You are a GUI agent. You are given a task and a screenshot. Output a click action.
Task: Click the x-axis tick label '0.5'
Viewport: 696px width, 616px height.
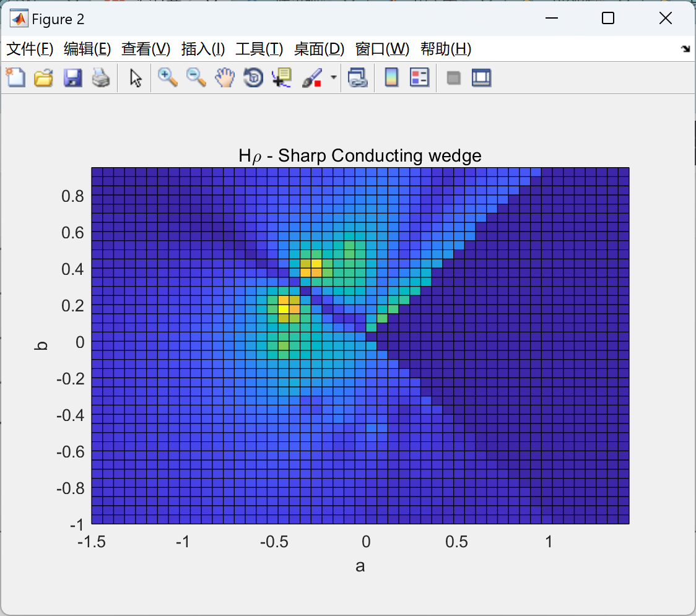(457, 542)
